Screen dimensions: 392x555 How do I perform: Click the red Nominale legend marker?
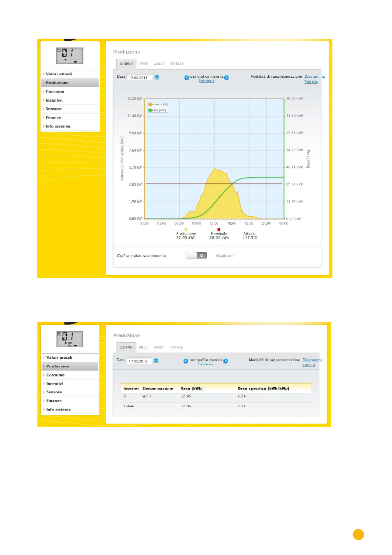[219, 230]
